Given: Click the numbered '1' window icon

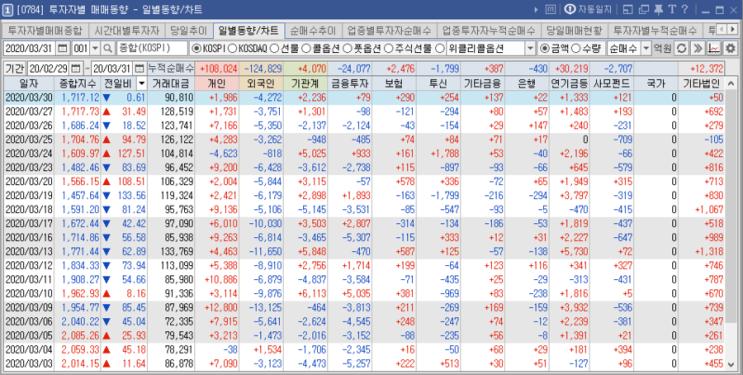Looking at the screenshot, I should [x=8, y=9].
